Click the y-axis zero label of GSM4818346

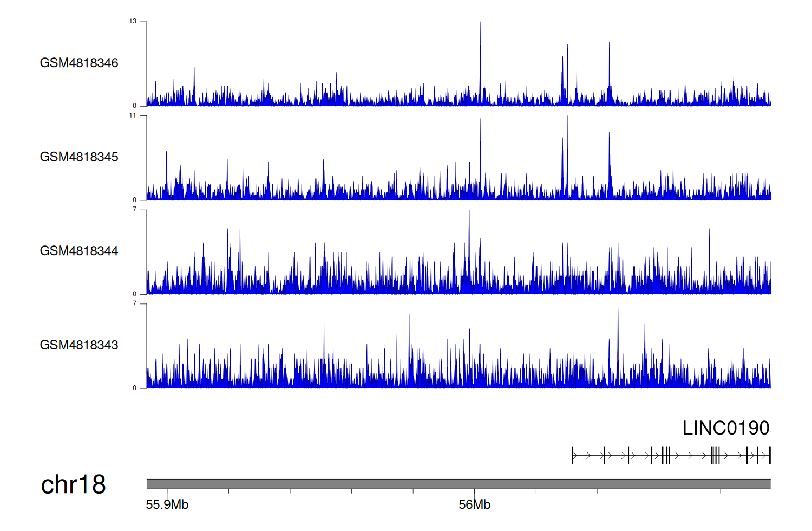coord(134,106)
